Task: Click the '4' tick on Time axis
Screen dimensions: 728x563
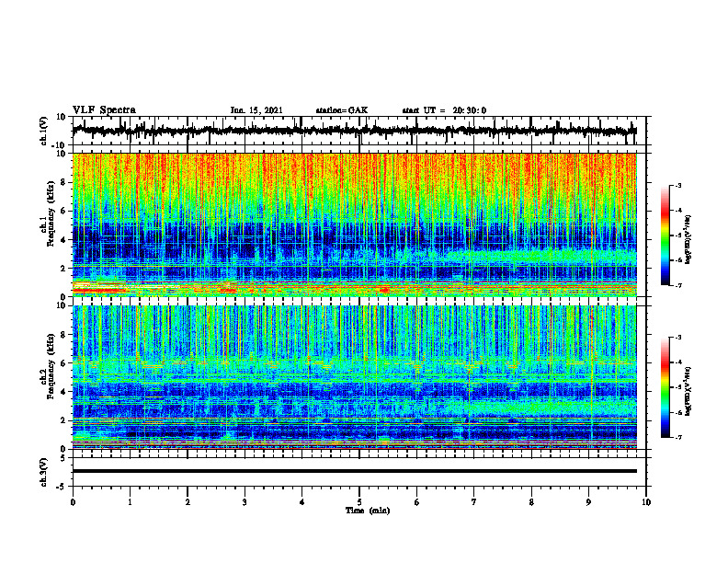Action: click(302, 502)
